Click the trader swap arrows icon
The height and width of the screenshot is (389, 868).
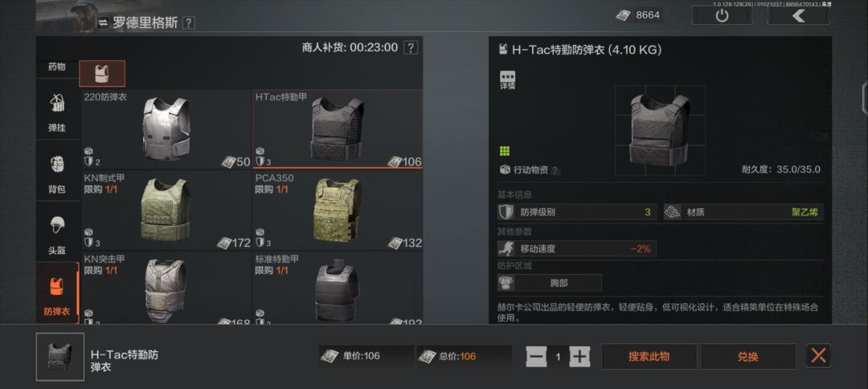click(x=103, y=23)
